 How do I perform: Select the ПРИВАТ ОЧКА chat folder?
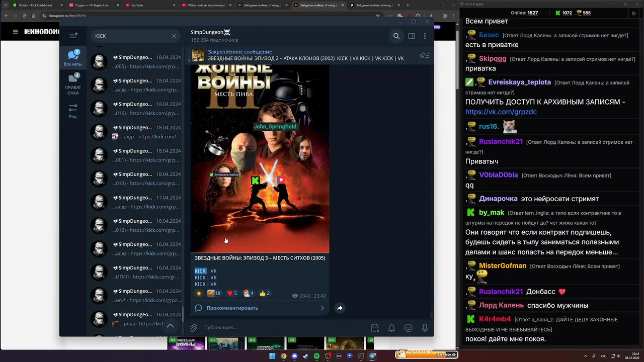tap(73, 84)
